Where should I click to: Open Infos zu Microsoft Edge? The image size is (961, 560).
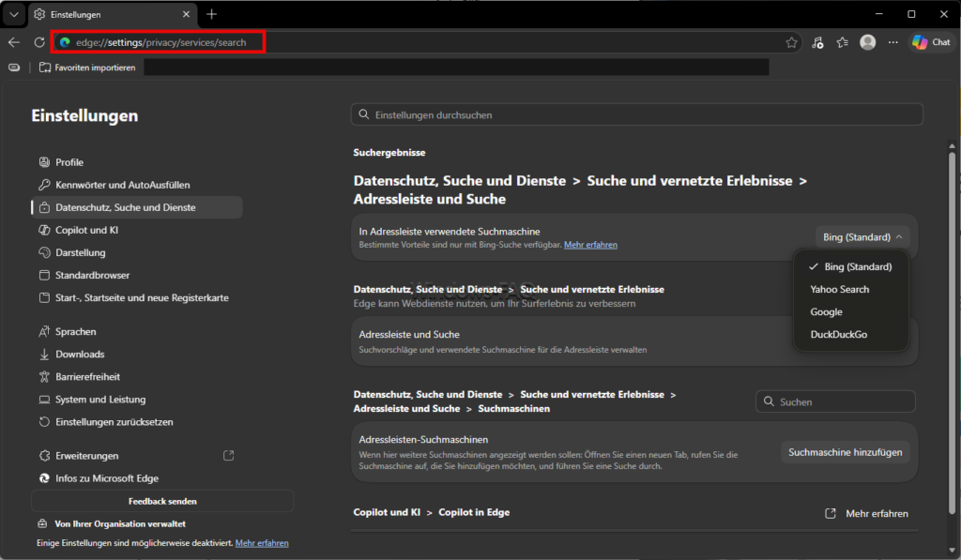tap(137, 478)
